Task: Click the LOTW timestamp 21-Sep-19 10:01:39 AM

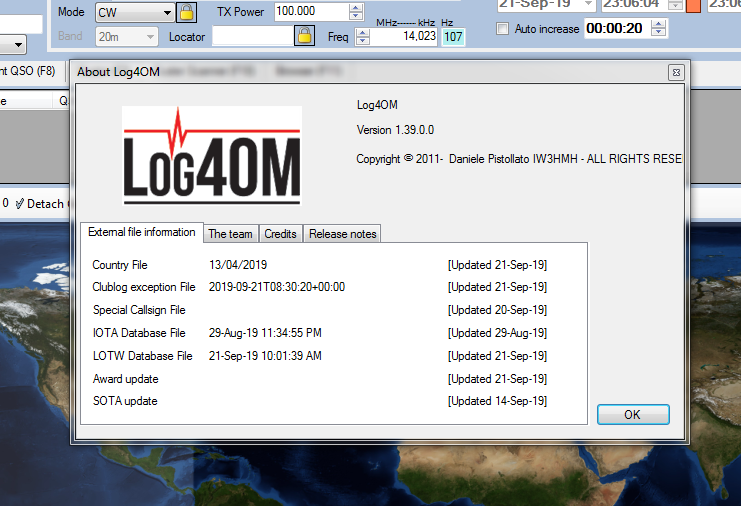Action: tap(265, 356)
